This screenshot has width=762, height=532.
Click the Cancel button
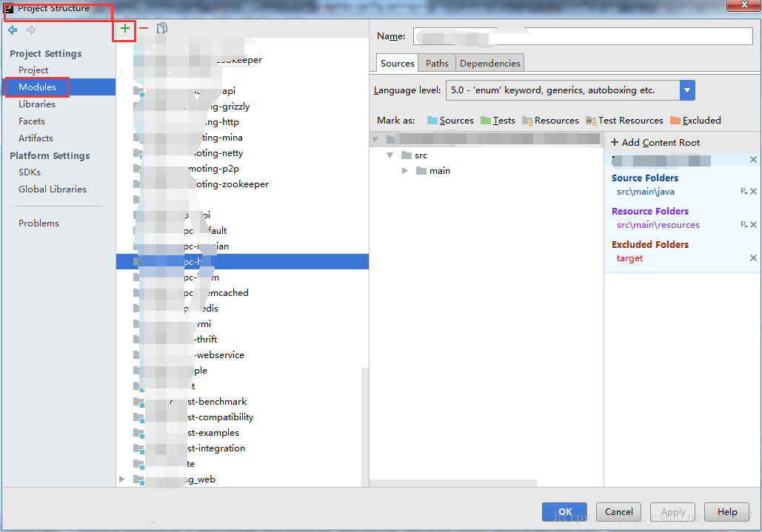click(618, 511)
